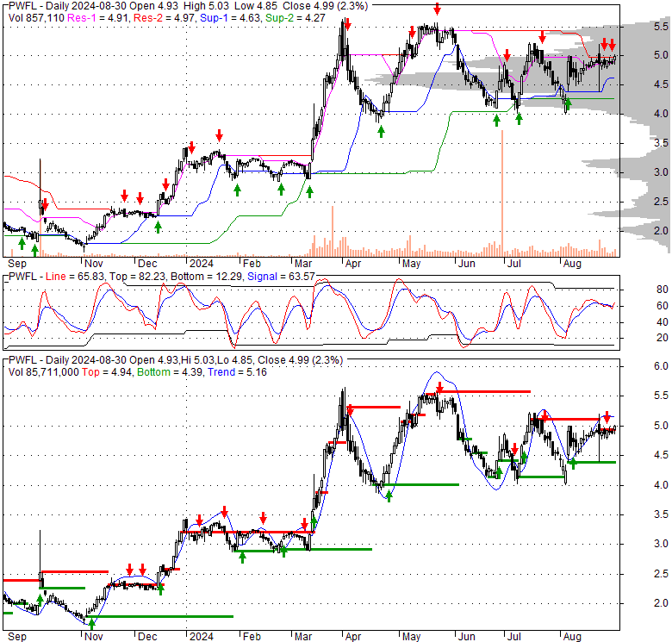Viewport: 672px width, 642px height.
Task: Click the 'Bottom = 12.29' oscillator label
Action: click(x=208, y=277)
